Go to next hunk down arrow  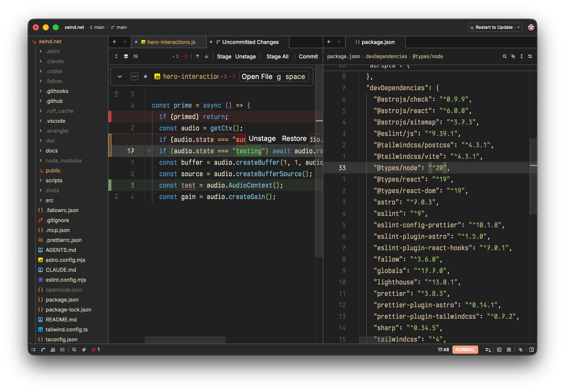coord(206,56)
